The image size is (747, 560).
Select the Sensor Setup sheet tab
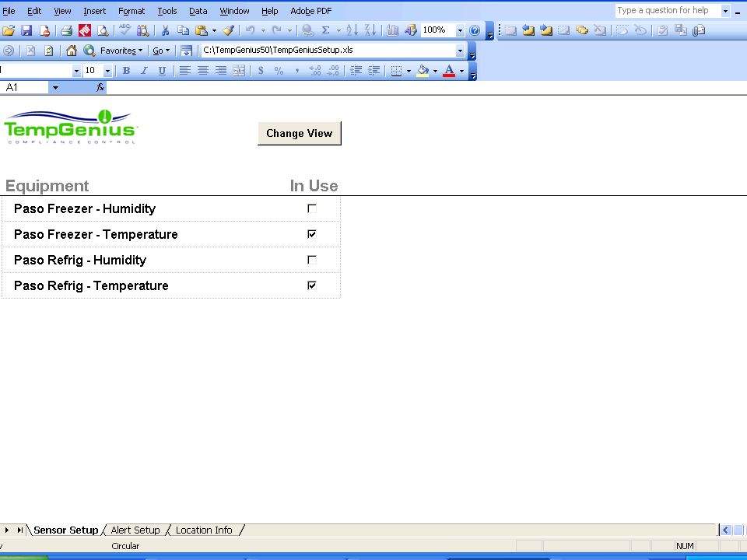[x=65, y=530]
